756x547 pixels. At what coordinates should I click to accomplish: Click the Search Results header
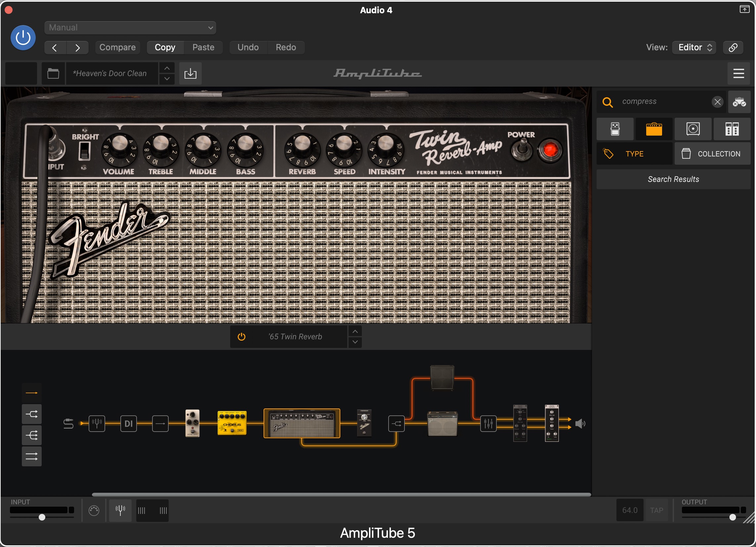pyautogui.click(x=673, y=179)
